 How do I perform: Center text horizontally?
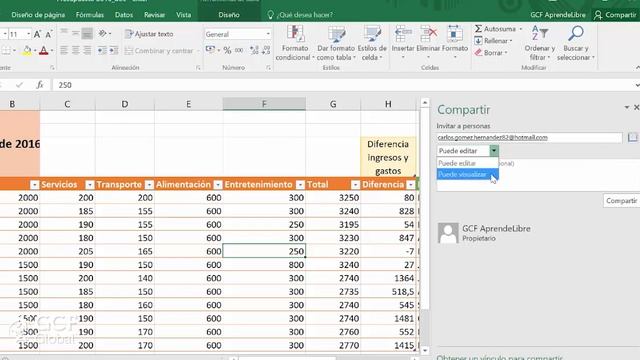[x=76, y=51]
